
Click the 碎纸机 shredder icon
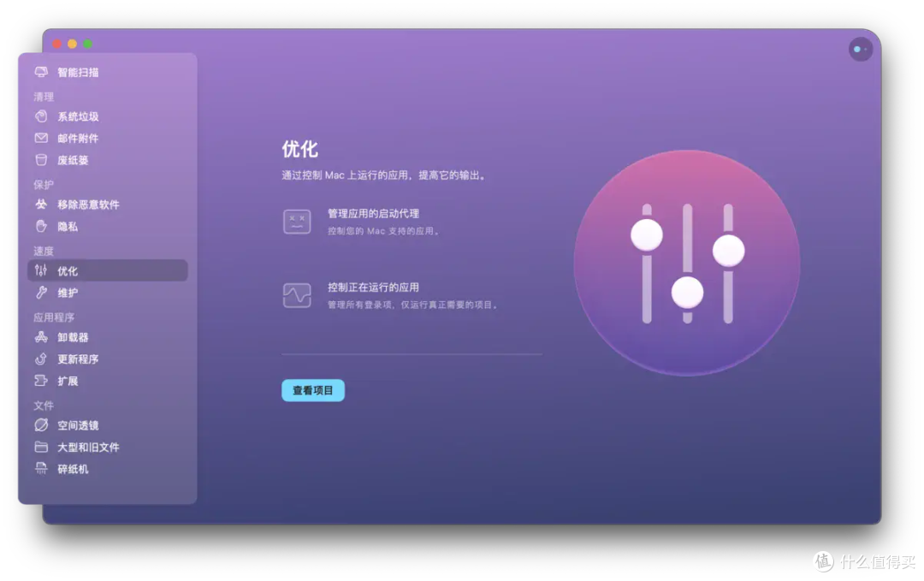point(41,468)
